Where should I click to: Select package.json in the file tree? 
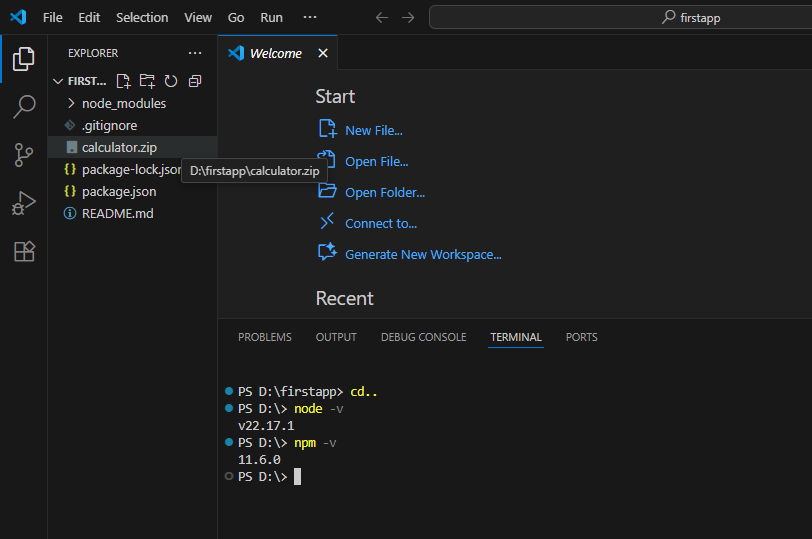pos(133,191)
